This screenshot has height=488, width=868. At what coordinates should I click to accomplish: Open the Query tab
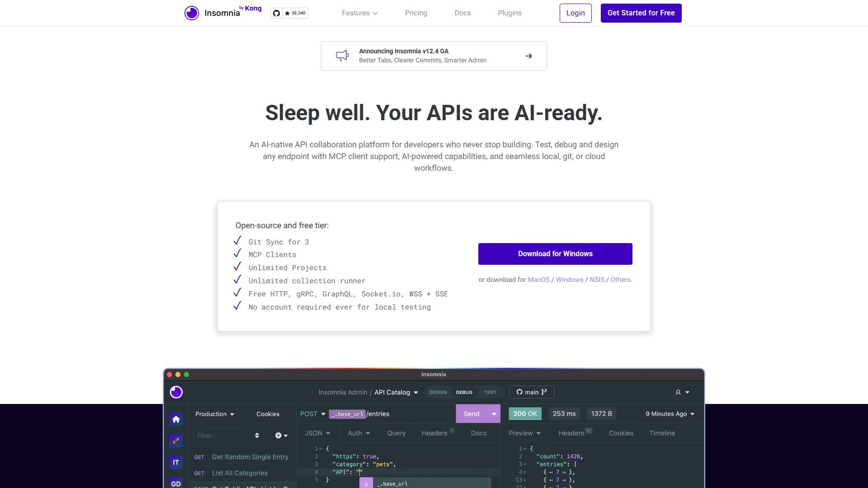point(396,433)
